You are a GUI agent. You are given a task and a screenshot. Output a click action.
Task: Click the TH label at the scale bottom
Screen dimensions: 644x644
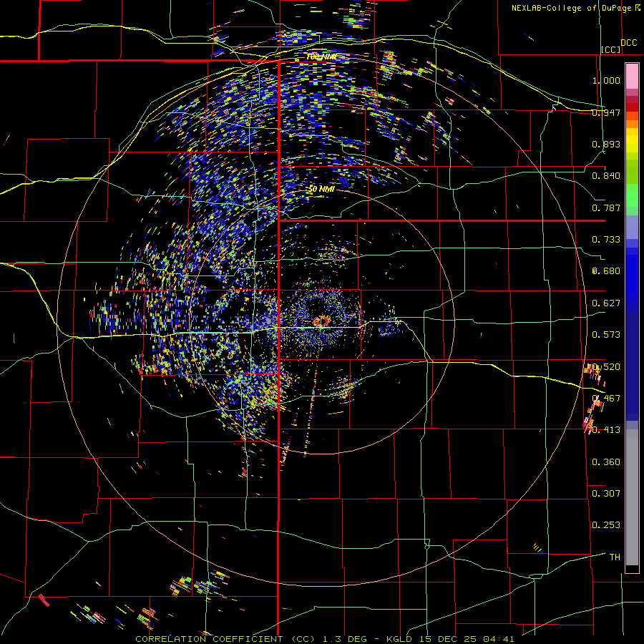[x=615, y=557]
